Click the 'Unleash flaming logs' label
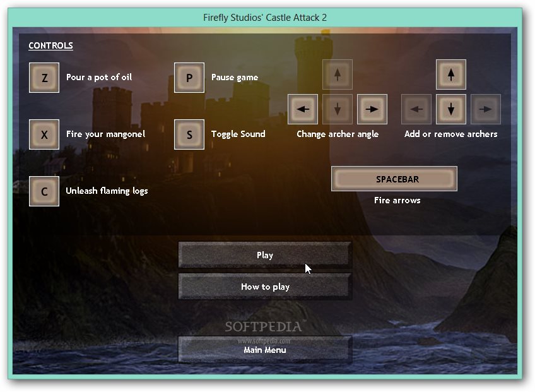Screen dimensions: 535x392 click(107, 191)
